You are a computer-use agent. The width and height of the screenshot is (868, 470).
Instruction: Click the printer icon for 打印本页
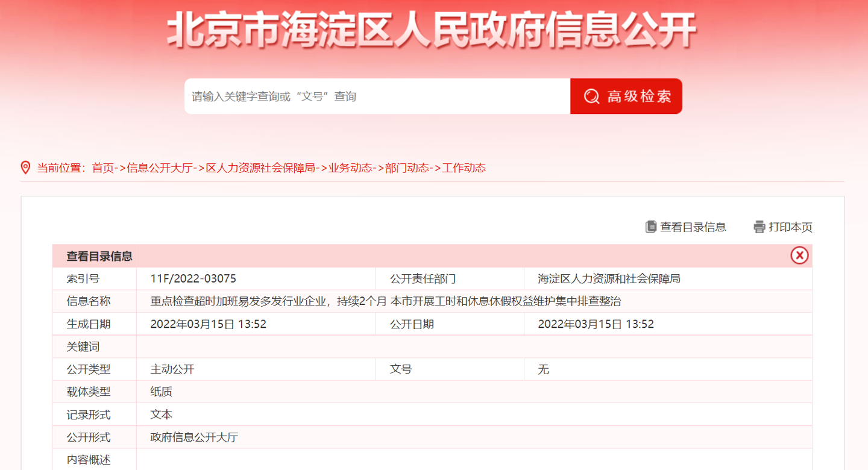click(759, 227)
